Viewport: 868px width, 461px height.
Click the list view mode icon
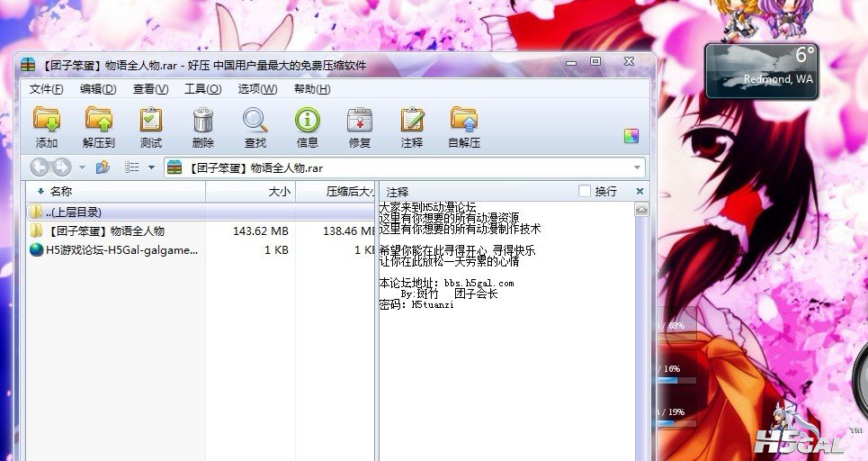131,167
